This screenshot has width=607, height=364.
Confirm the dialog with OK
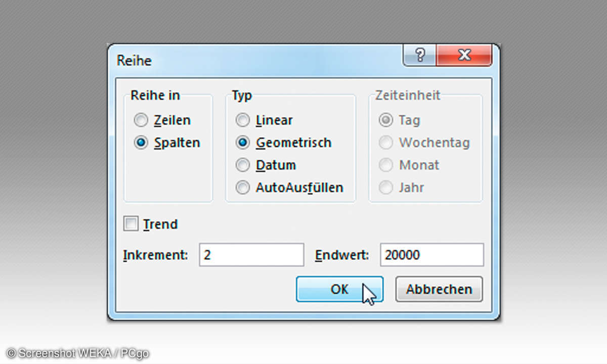339,289
